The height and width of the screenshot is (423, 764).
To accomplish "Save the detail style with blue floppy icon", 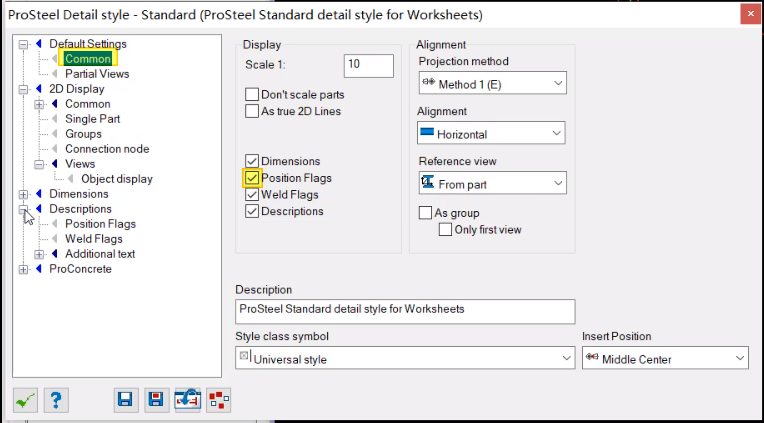I will [x=126, y=400].
